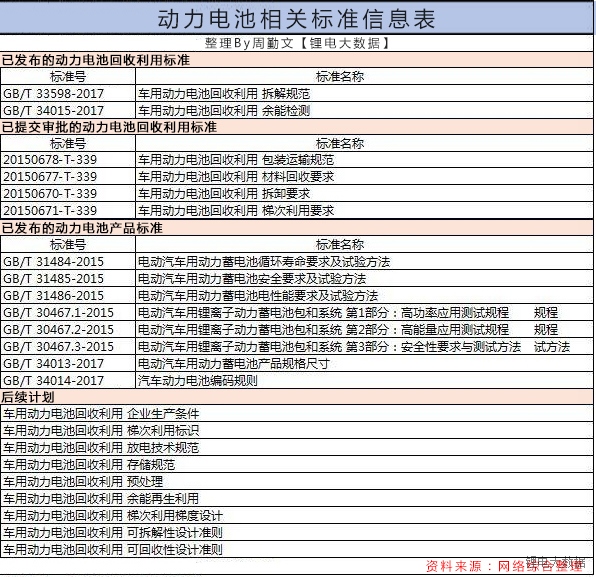Click cell 电动汽车用动力蓄电池产品规格尺寸

pyautogui.click(x=364, y=363)
